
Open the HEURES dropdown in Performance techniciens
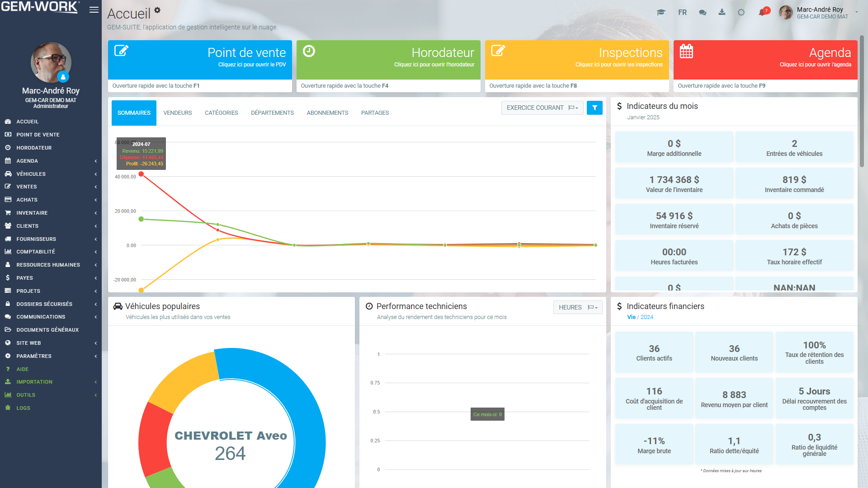577,307
